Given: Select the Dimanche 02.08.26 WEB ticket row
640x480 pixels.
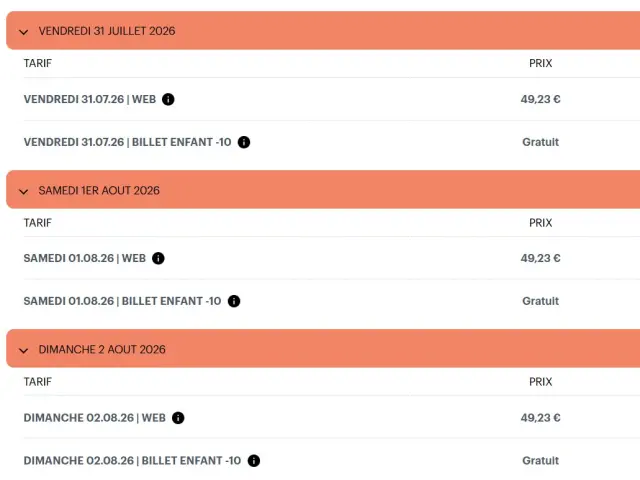Looking at the screenshot, I should tap(94, 418).
